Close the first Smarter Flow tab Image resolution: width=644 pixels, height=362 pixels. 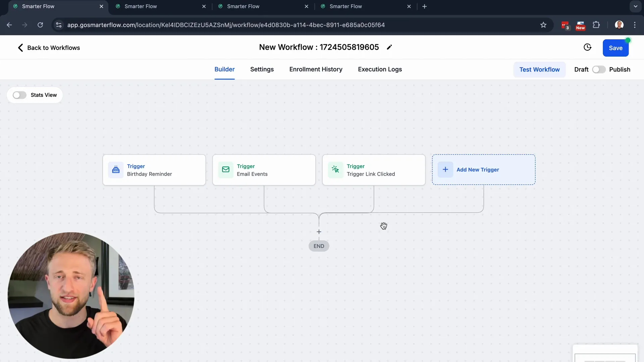pos(101,6)
